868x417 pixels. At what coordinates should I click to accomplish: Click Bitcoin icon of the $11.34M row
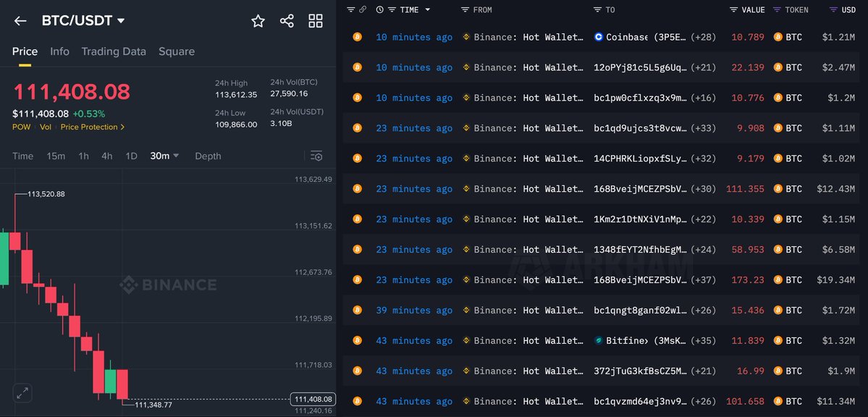click(x=357, y=401)
